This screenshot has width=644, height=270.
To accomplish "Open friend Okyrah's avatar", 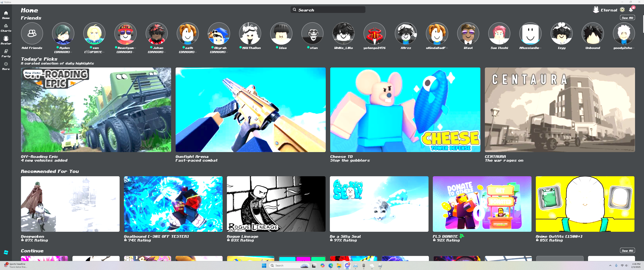I will (x=219, y=33).
